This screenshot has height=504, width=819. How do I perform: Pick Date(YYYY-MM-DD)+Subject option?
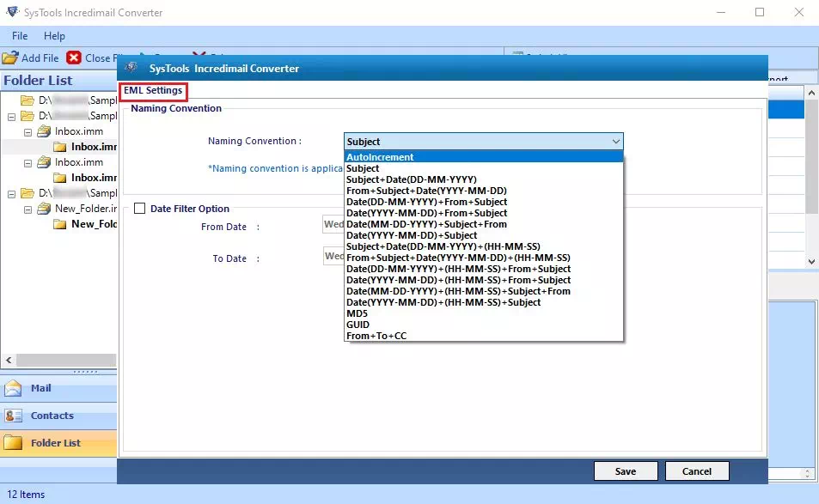pos(483,235)
